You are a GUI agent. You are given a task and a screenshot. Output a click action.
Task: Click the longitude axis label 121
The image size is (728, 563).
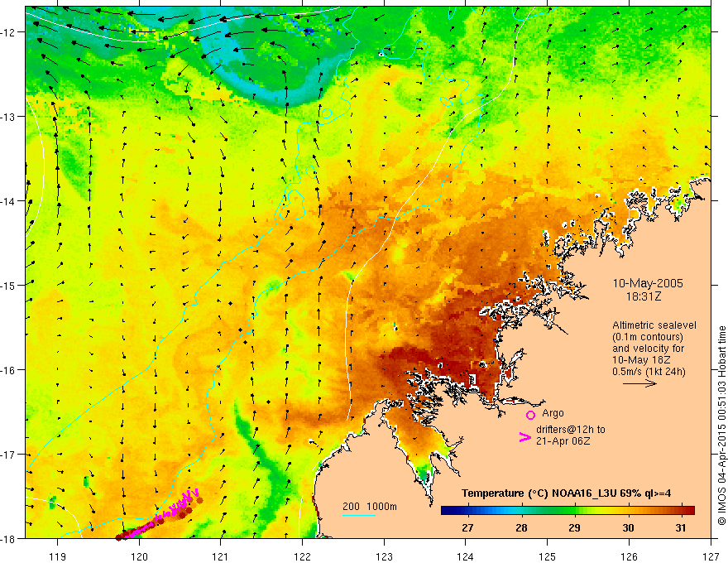221,556
